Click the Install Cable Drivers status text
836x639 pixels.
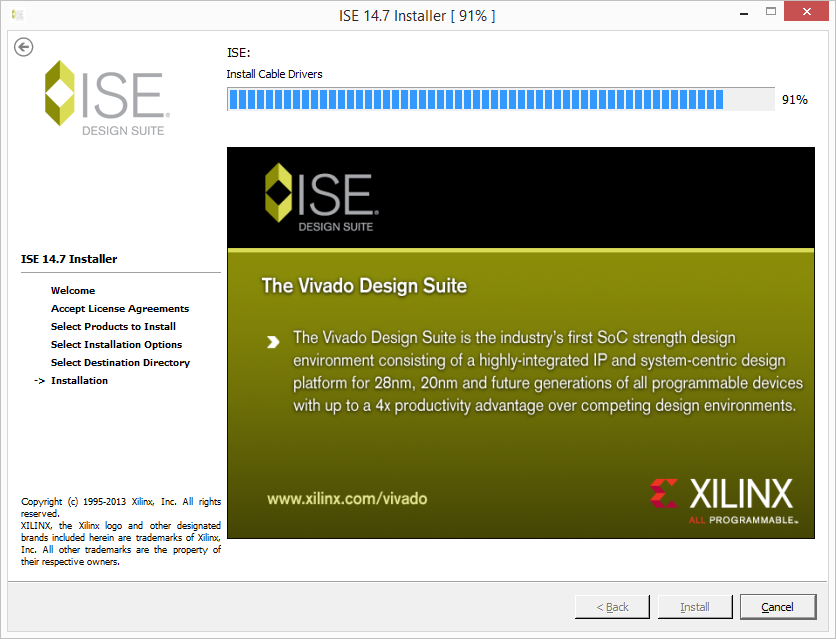point(275,74)
